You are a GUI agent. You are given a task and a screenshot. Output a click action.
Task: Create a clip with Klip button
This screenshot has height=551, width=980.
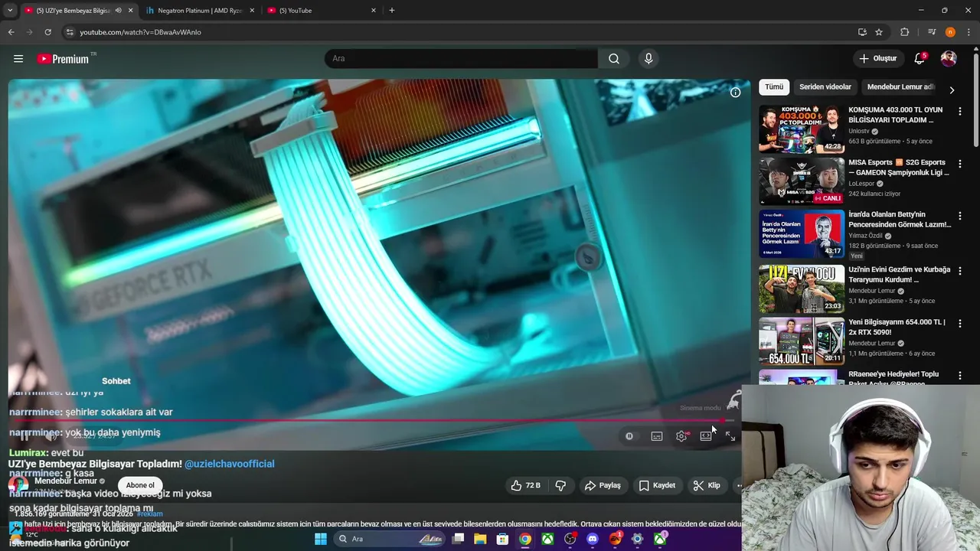pos(706,485)
